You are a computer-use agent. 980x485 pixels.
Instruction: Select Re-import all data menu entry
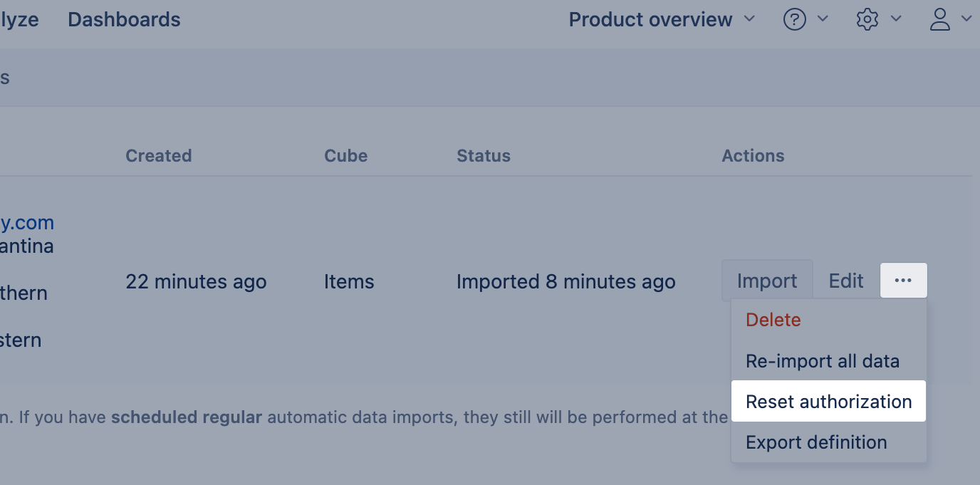tap(822, 361)
